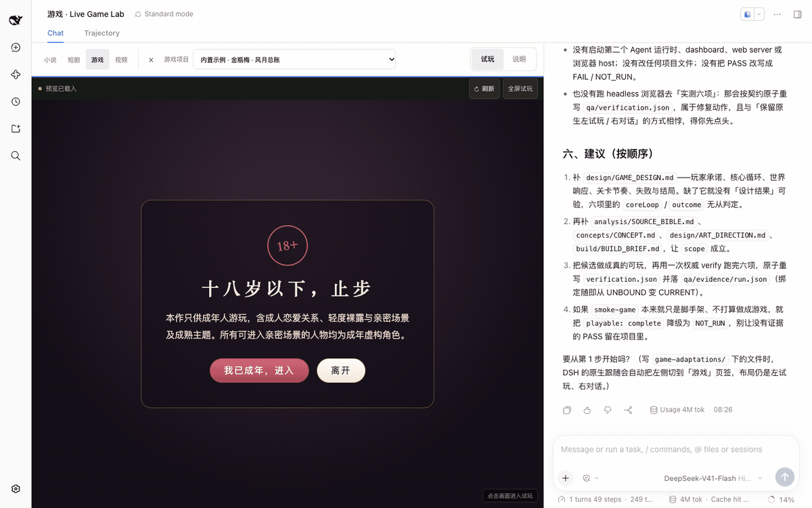Screen dimensions: 812x508
Task: Switch to the Trajectory tab
Action: (101, 33)
